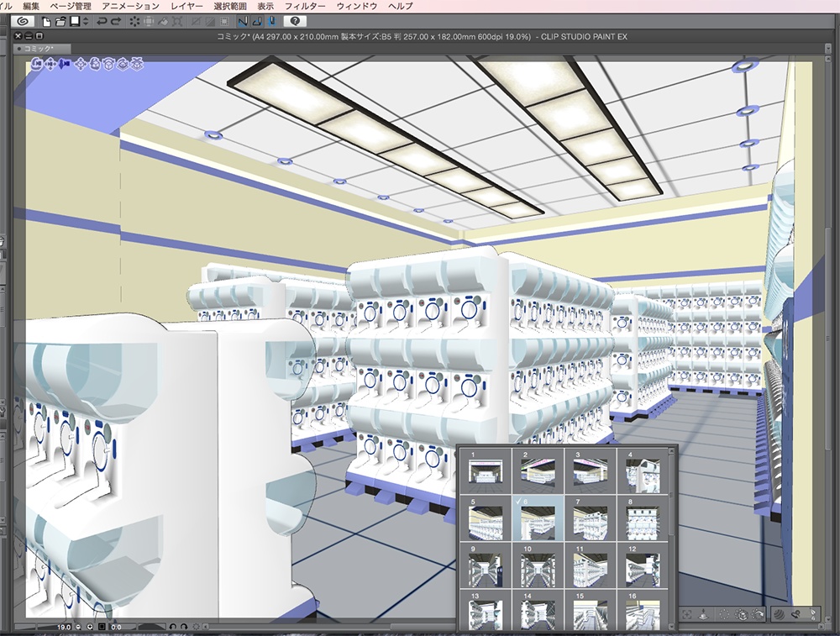Expand the save options stepper arrow
The height and width of the screenshot is (636, 840).
pyautogui.click(x=86, y=22)
